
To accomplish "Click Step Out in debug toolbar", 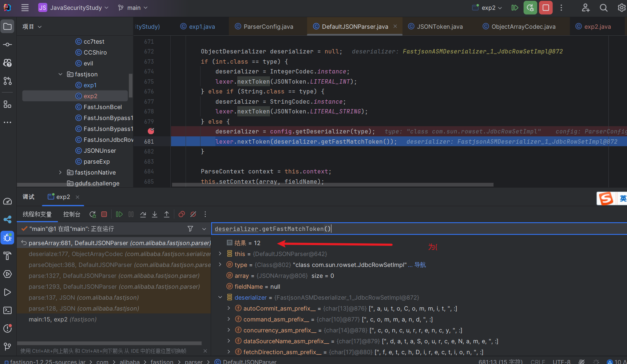I will (x=167, y=214).
